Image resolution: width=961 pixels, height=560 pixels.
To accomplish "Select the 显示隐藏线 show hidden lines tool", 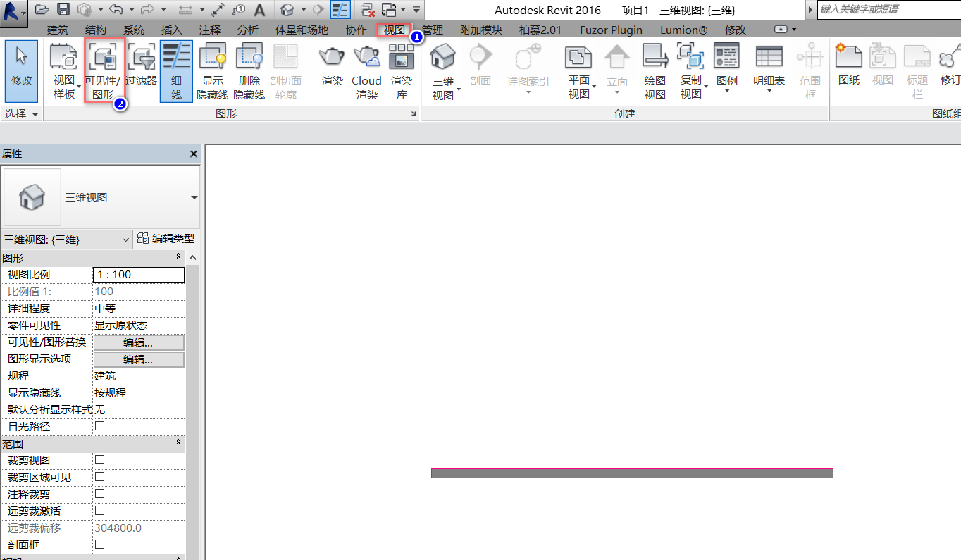I will [x=213, y=70].
